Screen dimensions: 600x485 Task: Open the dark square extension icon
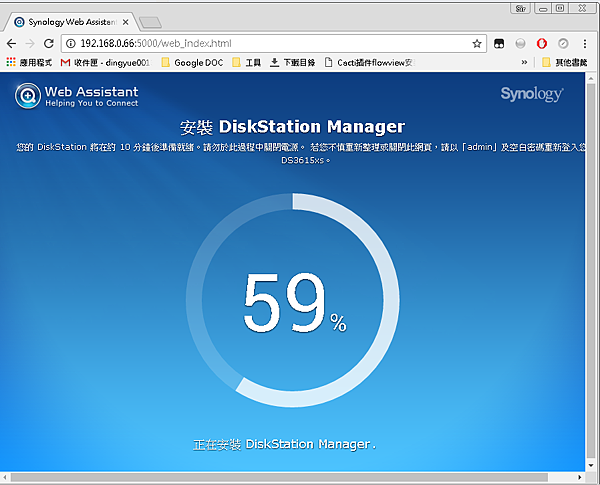[499, 44]
